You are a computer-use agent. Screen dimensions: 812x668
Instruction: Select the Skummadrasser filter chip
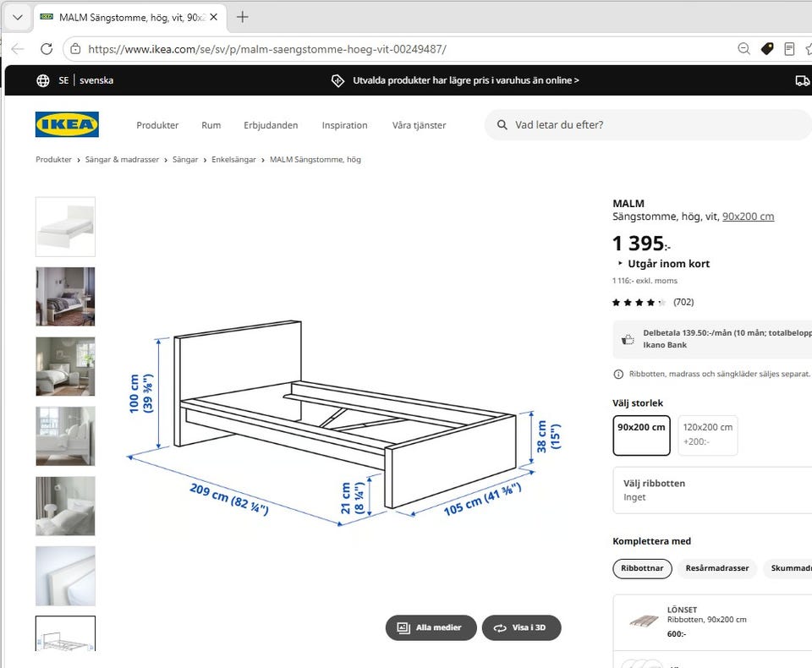788,568
